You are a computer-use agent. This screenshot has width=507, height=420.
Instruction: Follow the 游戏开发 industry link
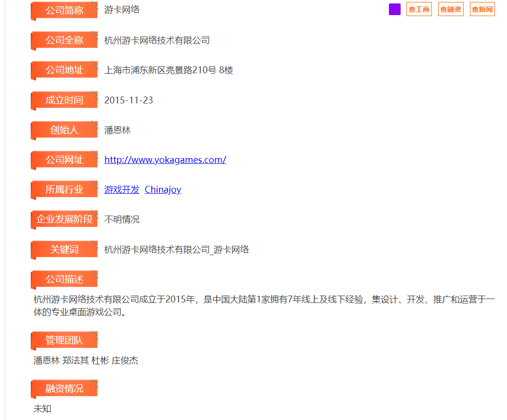tap(122, 189)
